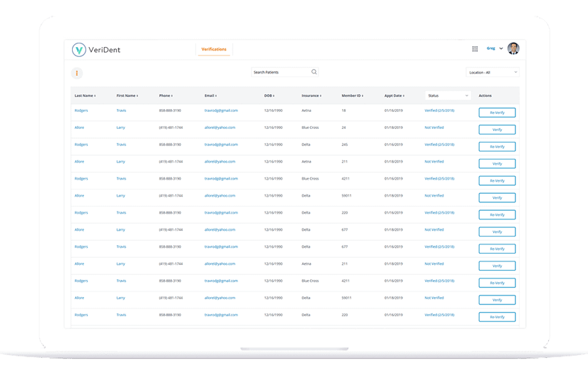Select phone (419) 481-1744 in member 24 row
588x374 pixels.
(x=170, y=128)
